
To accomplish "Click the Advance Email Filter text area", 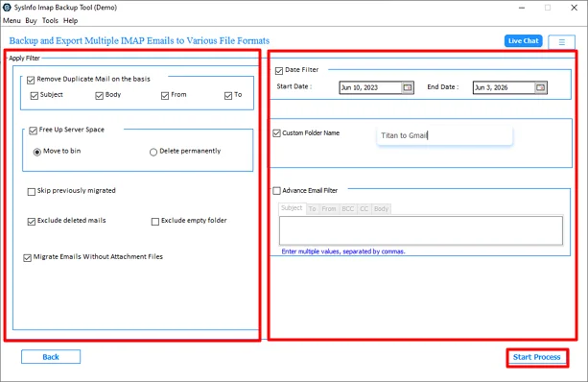I will (x=421, y=230).
